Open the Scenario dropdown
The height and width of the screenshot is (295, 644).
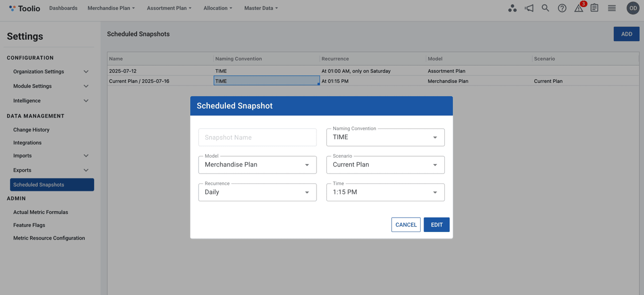(x=385, y=165)
